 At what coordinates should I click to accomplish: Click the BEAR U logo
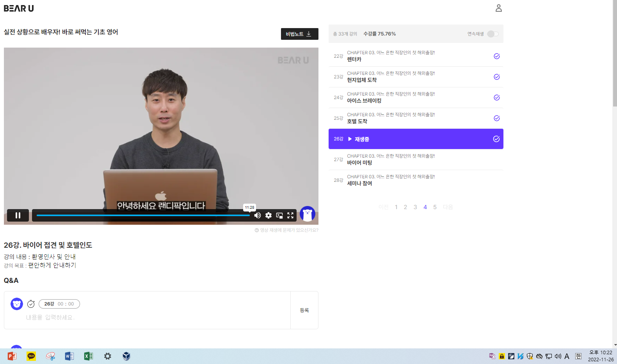click(19, 8)
